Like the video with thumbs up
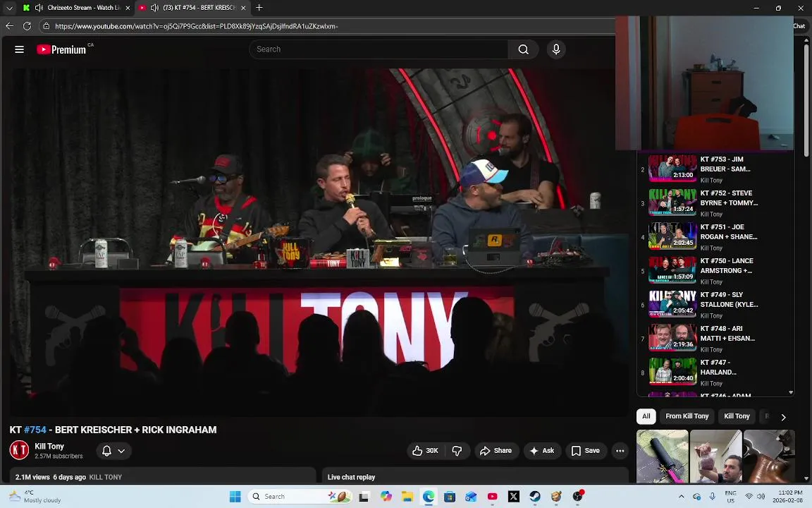Screen dimensions: 812x508 pyautogui.click(x=425, y=450)
